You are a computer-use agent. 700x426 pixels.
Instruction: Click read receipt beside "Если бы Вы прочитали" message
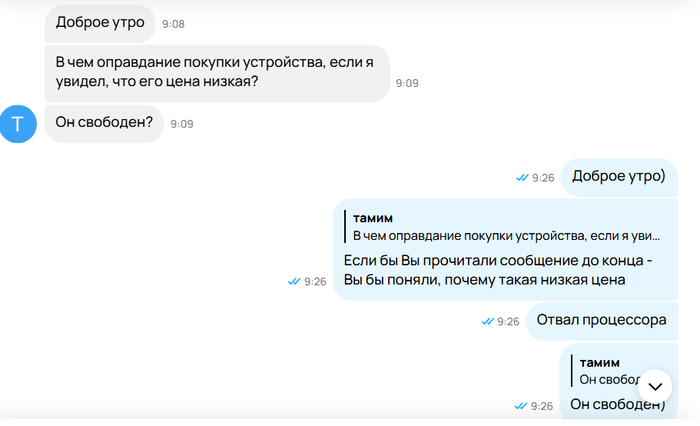[x=293, y=282]
